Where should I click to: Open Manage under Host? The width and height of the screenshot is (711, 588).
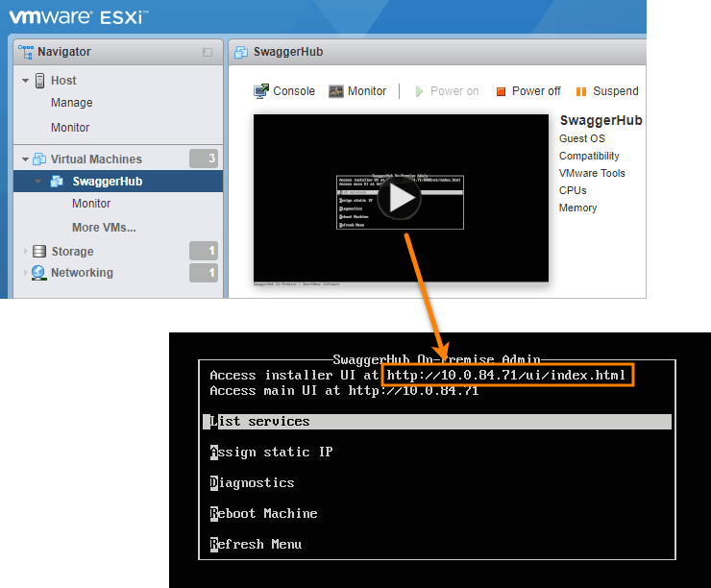click(x=72, y=103)
